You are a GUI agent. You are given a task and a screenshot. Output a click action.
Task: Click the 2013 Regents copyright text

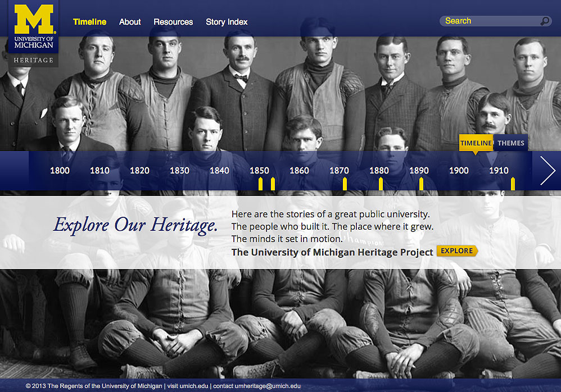(x=94, y=386)
